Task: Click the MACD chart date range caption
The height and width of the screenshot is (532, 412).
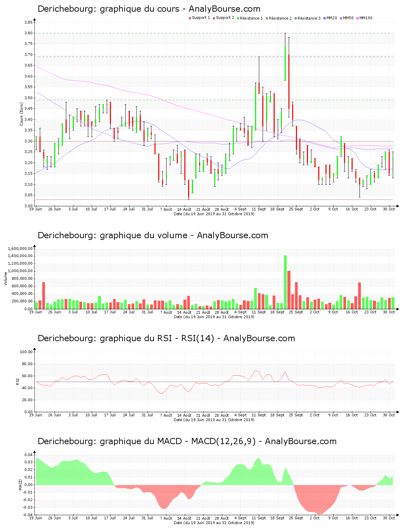Action: 214,523
